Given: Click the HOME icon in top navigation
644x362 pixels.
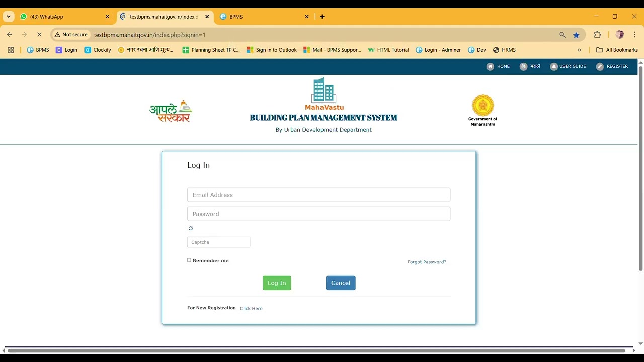Looking at the screenshot, I should pos(490,66).
